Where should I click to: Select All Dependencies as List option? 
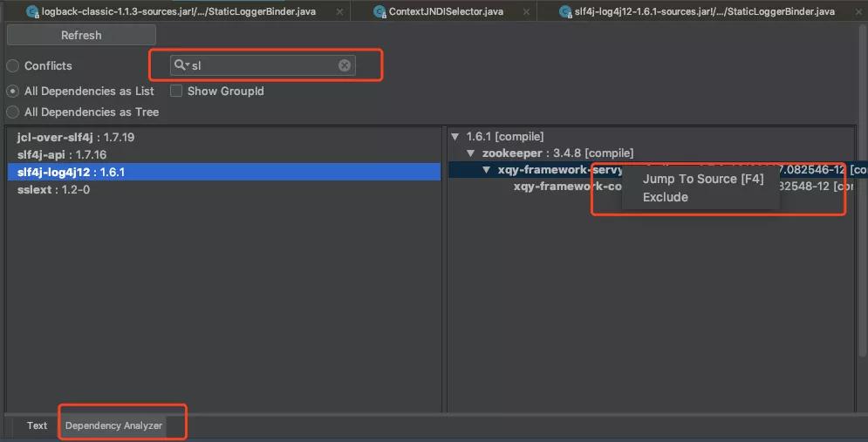point(13,92)
